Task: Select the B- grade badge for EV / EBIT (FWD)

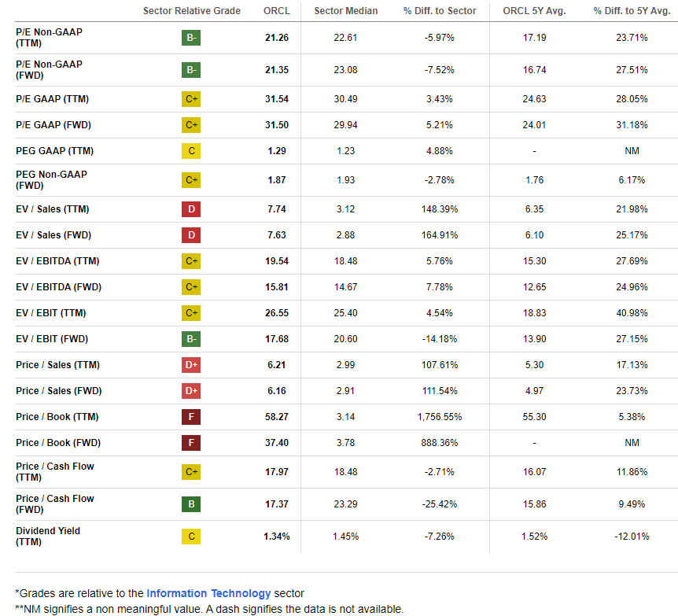Action: [191, 339]
